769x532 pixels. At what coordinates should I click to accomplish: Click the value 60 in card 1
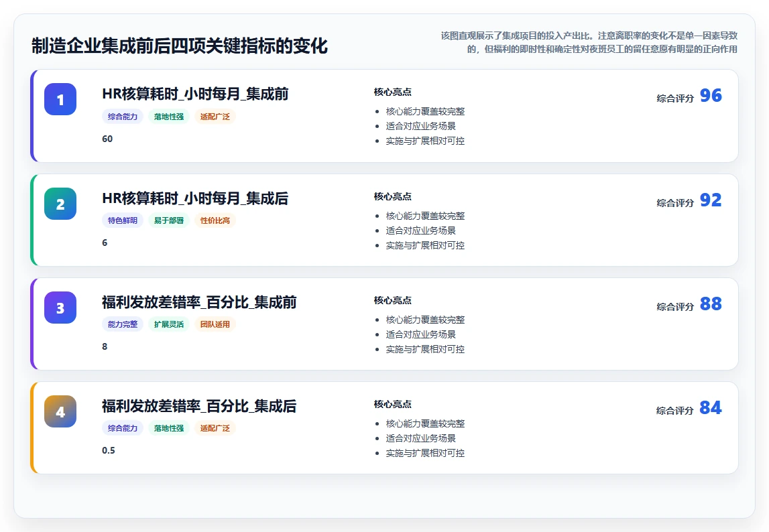pyautogui.click(x=107, y=139)
